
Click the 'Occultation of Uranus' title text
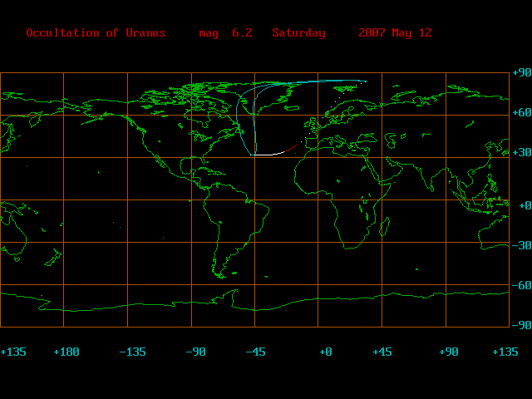click(96, 33)
